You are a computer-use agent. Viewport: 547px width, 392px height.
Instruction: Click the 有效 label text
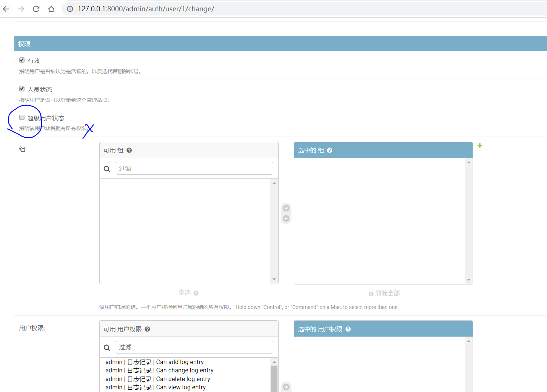point(34,61)
